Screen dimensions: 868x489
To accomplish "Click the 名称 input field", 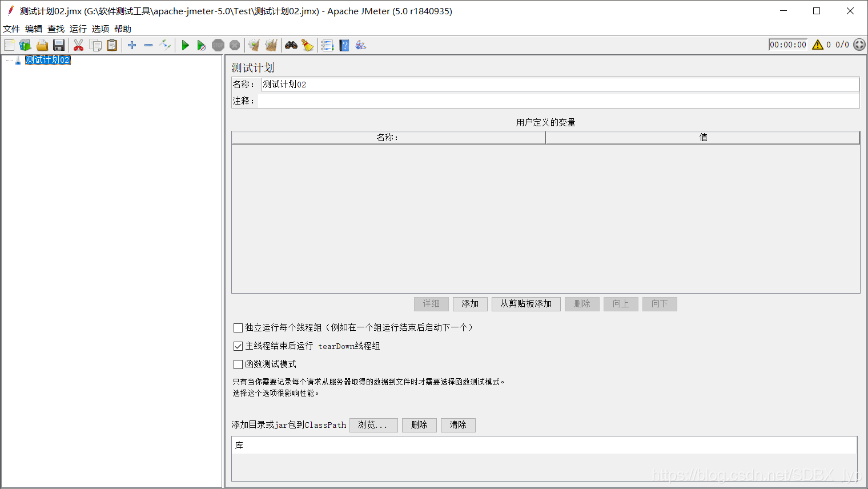I will [x=560, y=85].
